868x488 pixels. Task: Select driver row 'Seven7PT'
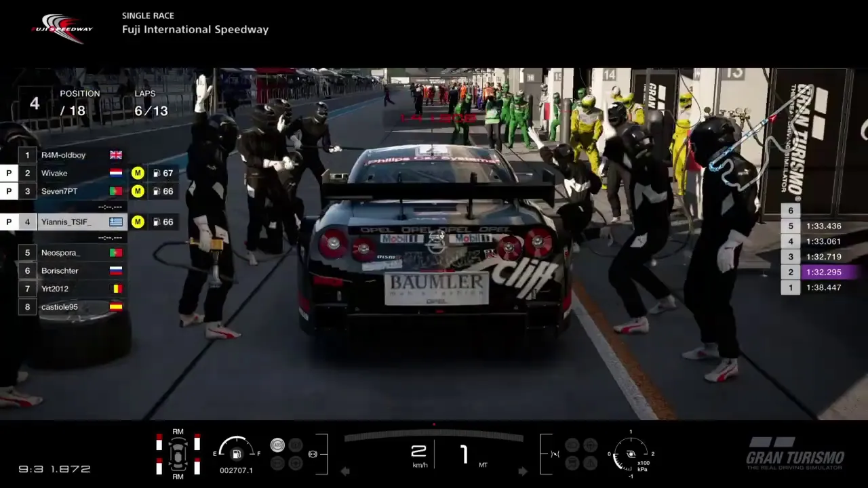click(73, 192)
